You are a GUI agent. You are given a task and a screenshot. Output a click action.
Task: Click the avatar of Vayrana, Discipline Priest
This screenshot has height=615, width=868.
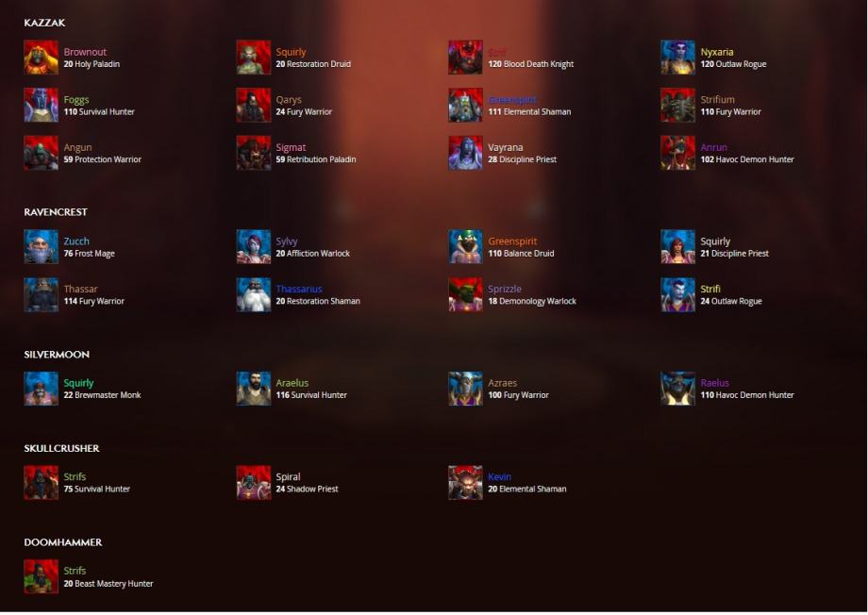coord(465,153)
